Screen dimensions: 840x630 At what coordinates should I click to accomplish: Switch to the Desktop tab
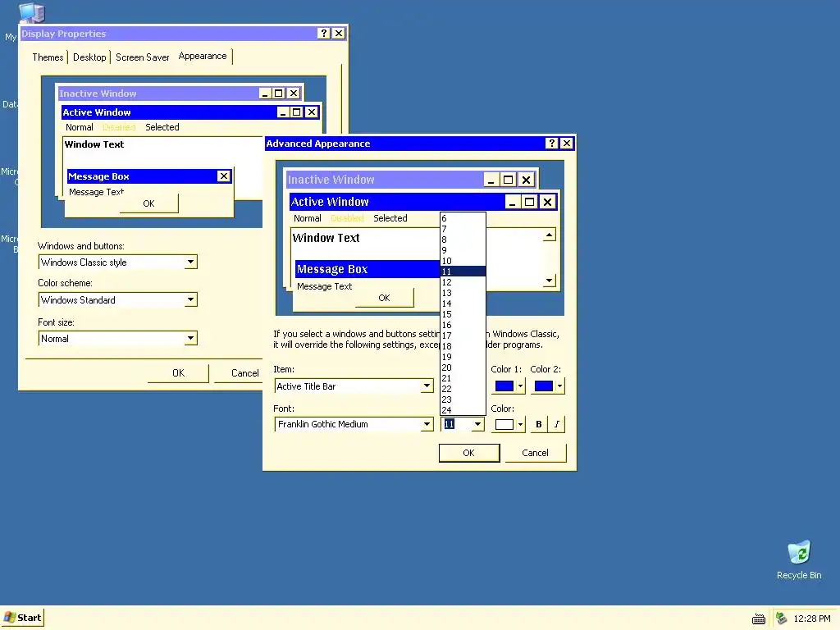click(89, 57)
